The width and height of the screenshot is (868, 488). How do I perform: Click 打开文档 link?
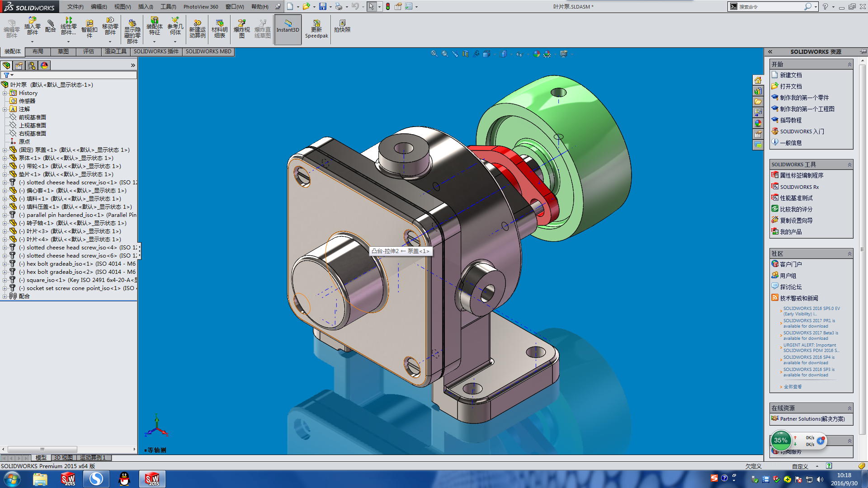click(791, 86)
